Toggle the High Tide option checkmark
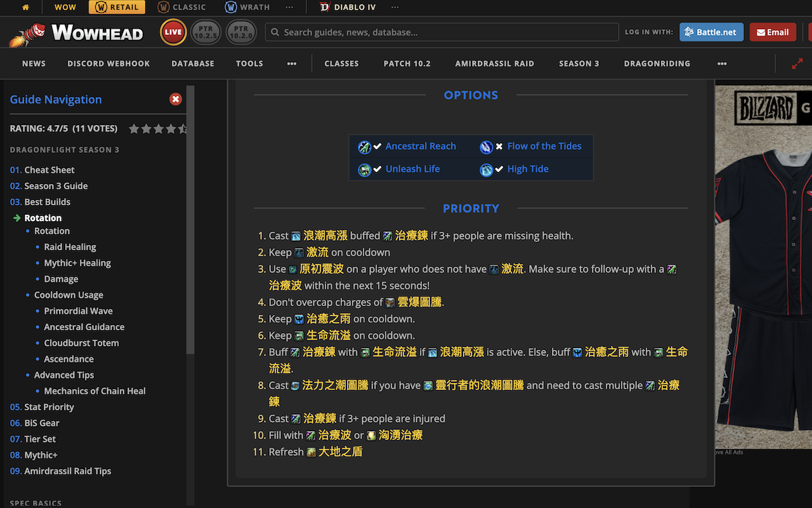Screen dimensions: 812x508 (499, 169)
